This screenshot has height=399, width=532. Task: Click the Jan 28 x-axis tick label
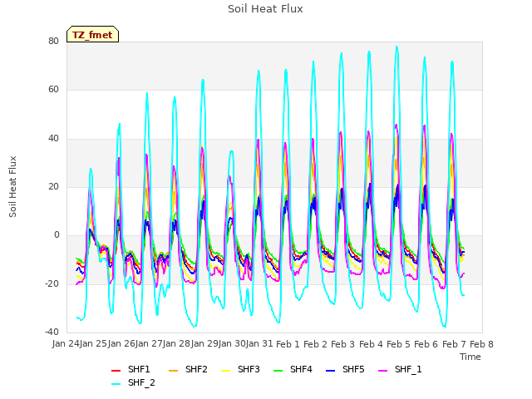176,344
